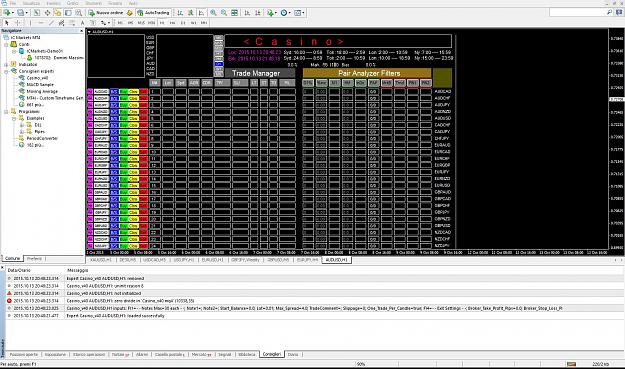Select the horizontal line drawing tool
The image size is (625, 369).
(x=41, y=23)
